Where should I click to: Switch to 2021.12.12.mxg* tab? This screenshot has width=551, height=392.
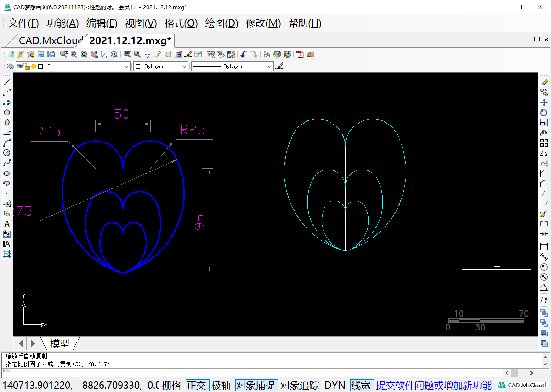point(131,41)
